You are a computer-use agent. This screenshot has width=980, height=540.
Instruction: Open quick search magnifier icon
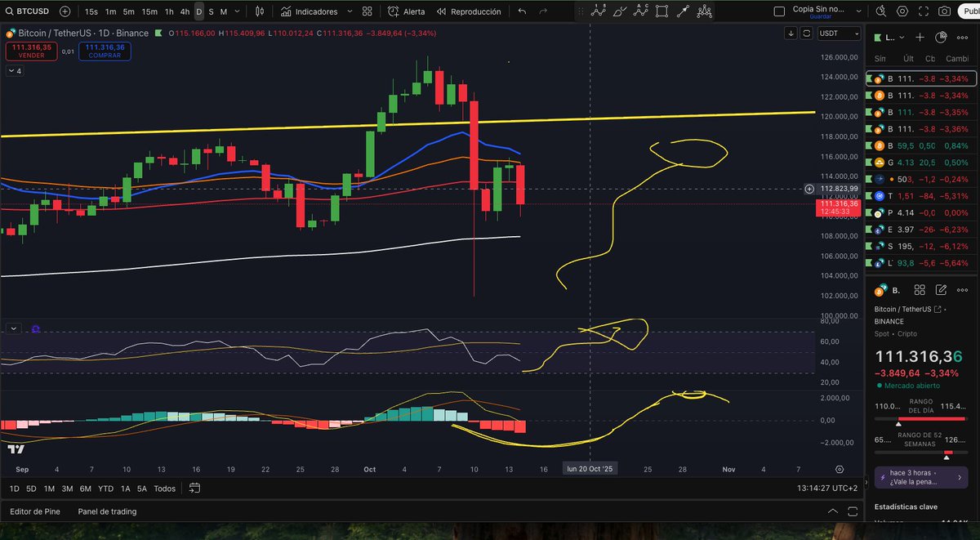(x=881, y=11)
